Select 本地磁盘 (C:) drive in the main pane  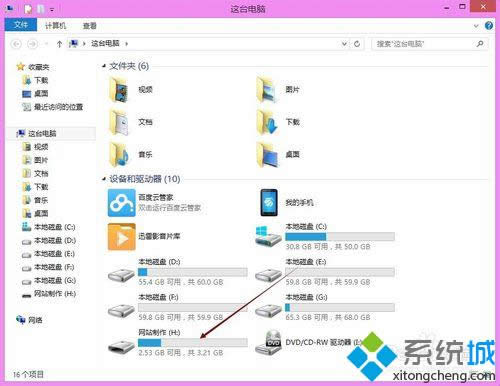point(325,237)
